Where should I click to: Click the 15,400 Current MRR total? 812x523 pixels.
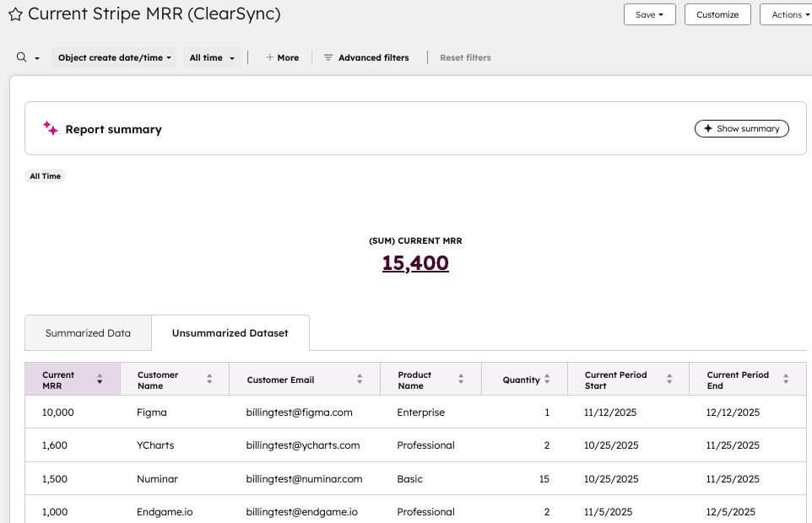click(415, 263)
